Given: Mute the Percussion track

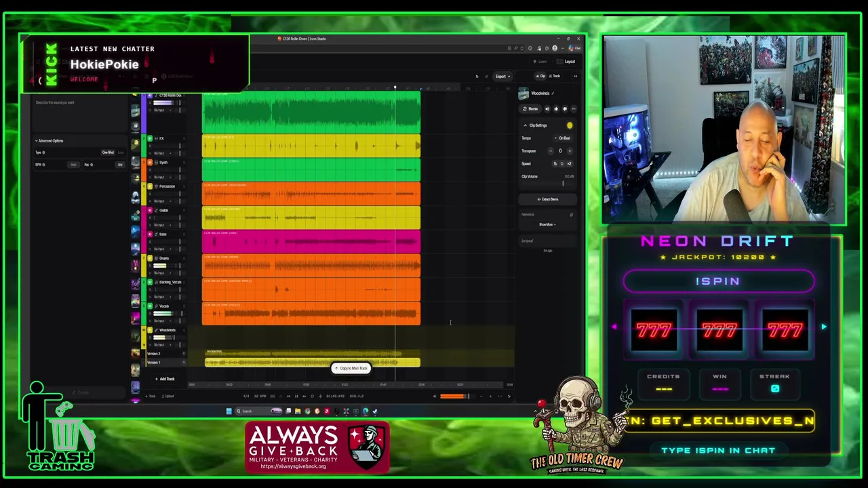Looking at the screenshot, I should point(150,186).
